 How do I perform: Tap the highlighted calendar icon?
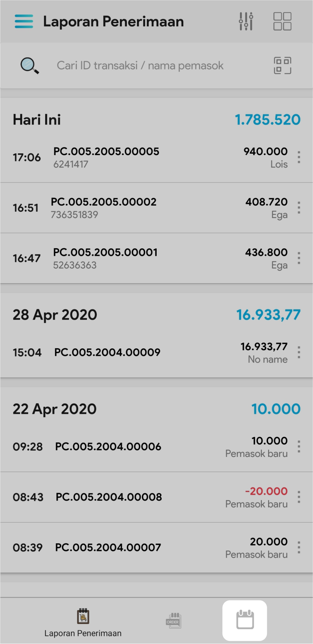(x=245, y=620)
